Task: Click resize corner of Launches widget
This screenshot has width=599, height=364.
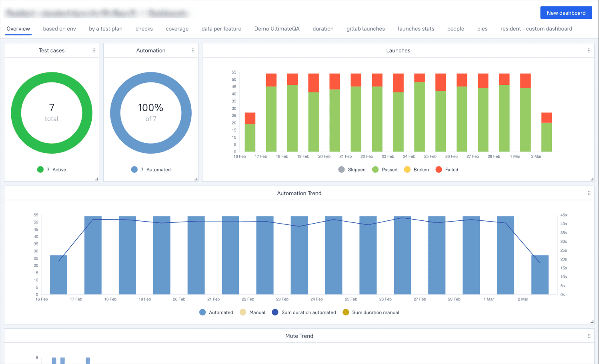Action: click(592, 179)
